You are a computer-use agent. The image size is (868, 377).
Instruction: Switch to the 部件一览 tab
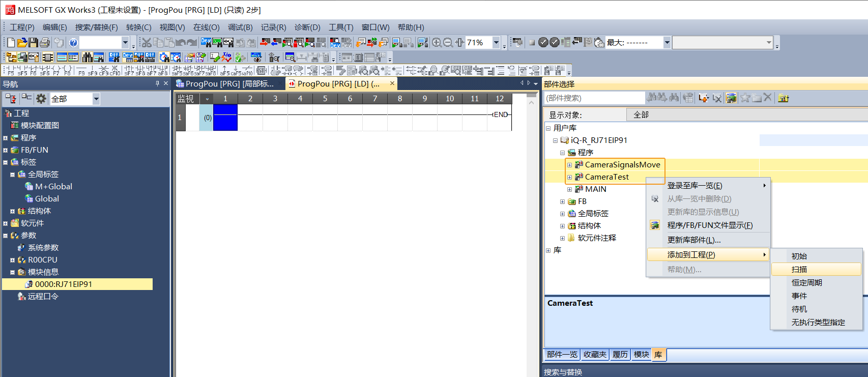(x=562, y=355)
